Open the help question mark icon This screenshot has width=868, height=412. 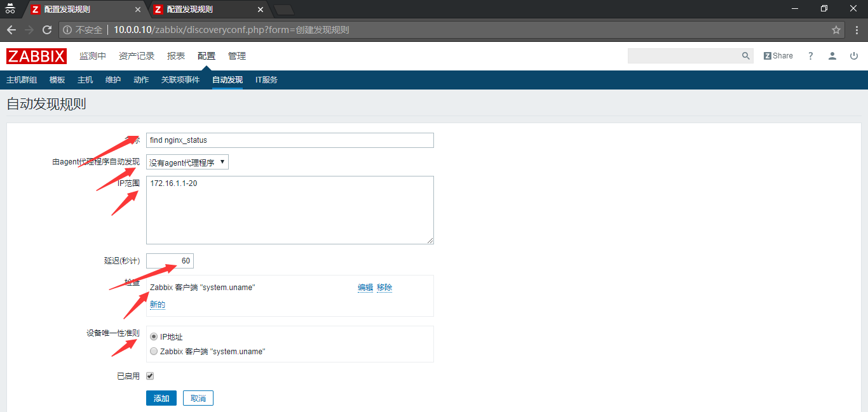(x=811, y=56)
